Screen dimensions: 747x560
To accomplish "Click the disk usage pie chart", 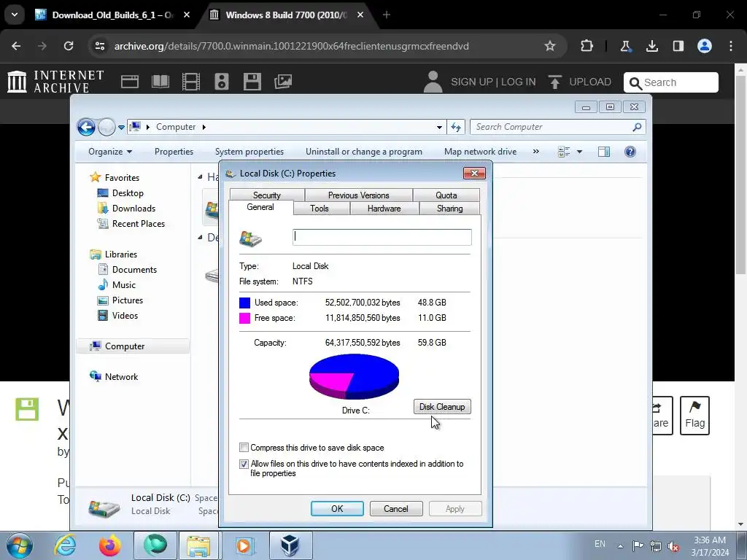I will (354, 376).
